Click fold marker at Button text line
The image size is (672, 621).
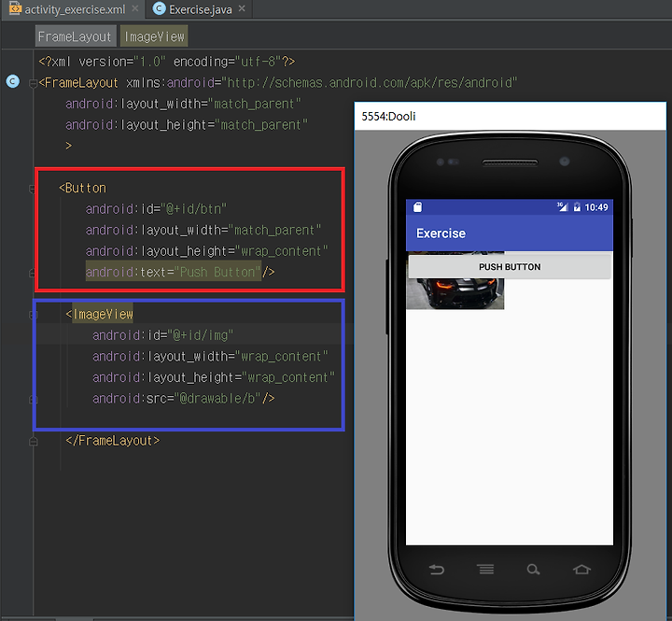point(32,273)
